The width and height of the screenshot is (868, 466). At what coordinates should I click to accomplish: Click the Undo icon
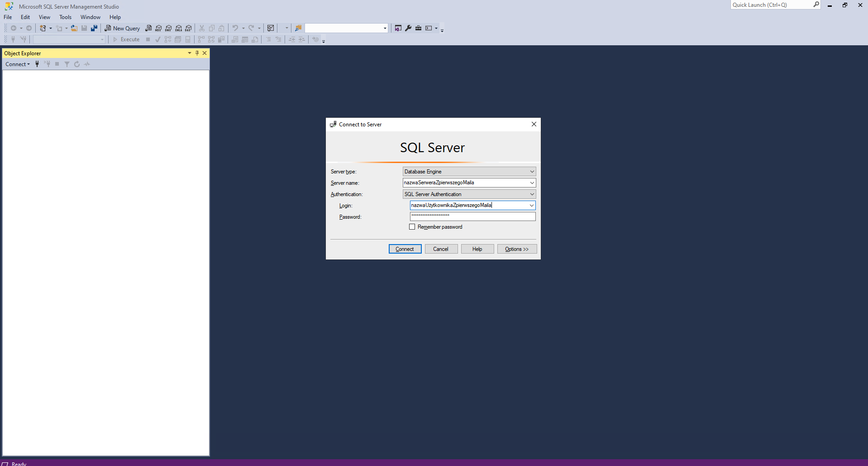[235, 28]
